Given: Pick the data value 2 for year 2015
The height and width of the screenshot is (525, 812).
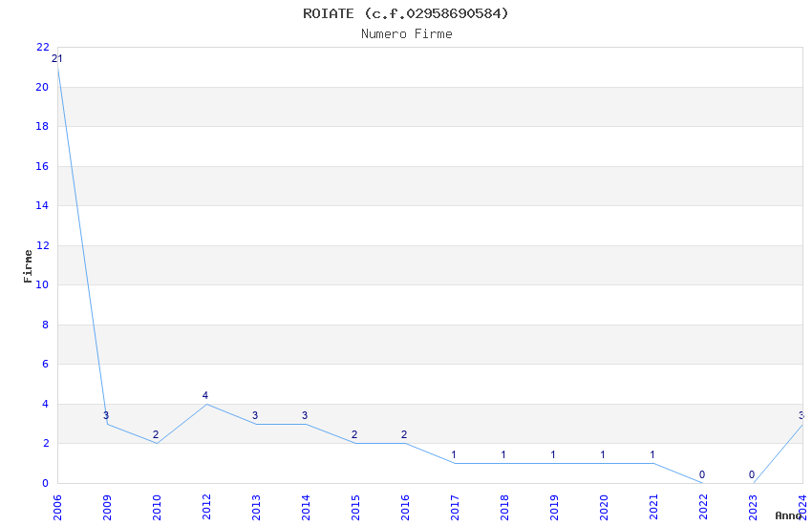Looking at the screenshot, I should pyautogui.click(x=354, y=434).
